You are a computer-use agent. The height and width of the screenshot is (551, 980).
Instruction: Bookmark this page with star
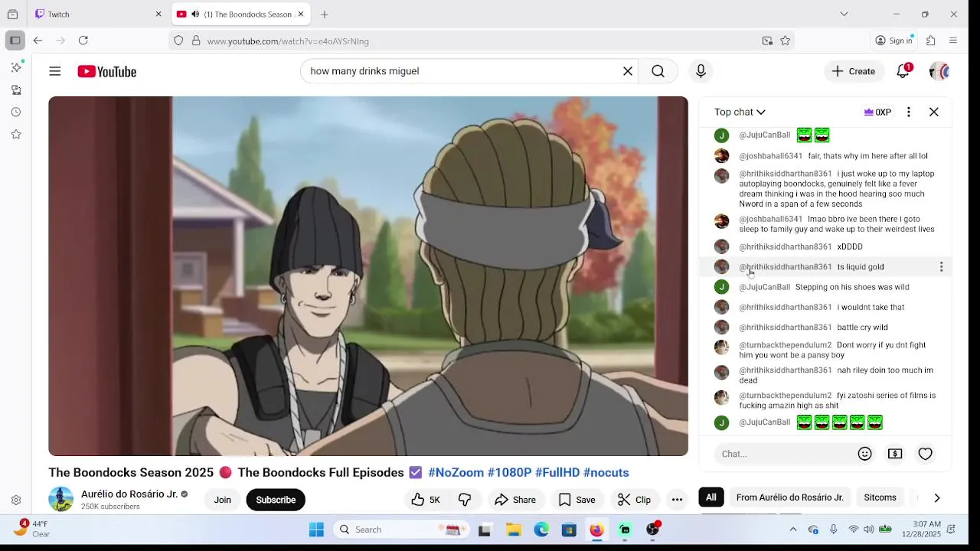pyautogui.click(x=786, y=41)
